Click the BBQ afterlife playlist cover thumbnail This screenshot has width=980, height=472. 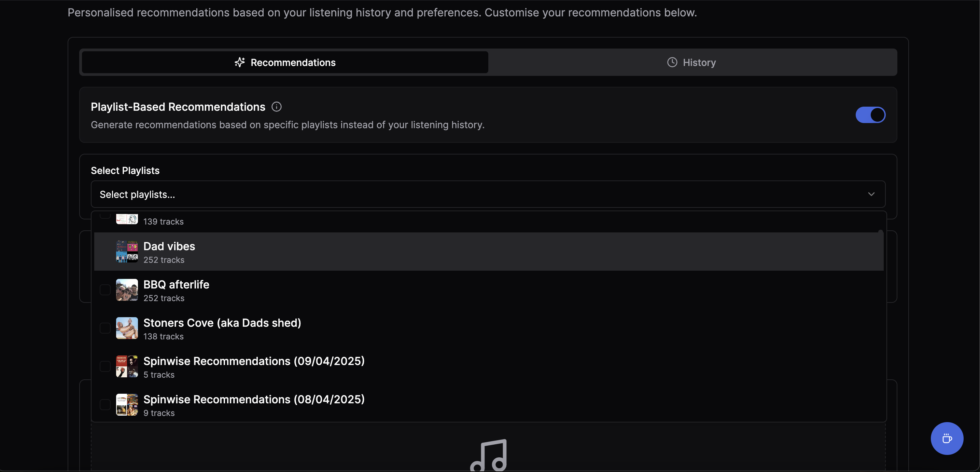127,290
